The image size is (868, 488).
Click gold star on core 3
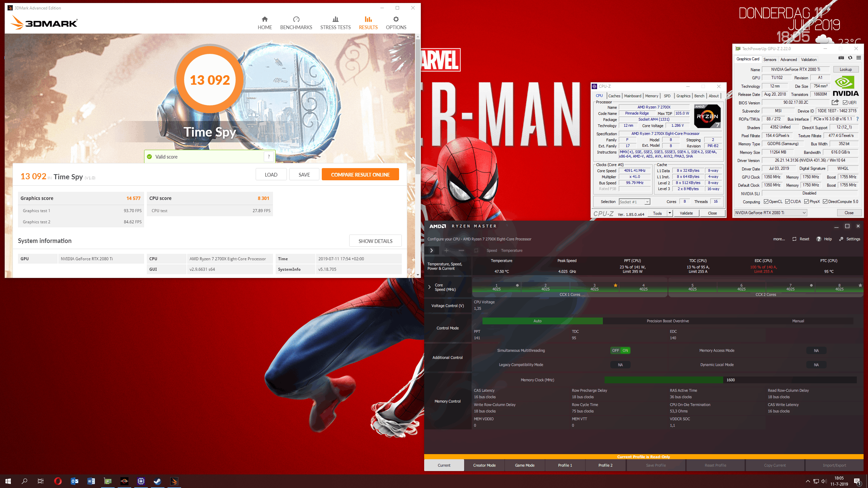[615, 285]
